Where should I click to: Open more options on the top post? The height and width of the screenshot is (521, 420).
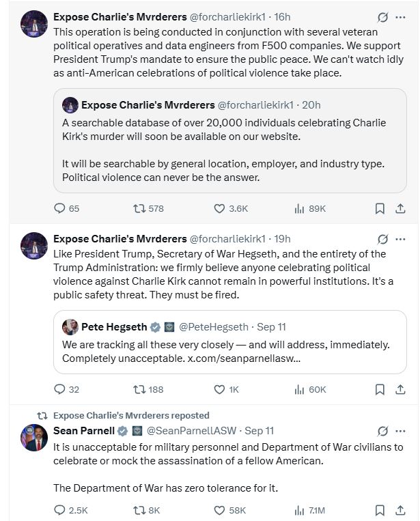coord(401,16)
